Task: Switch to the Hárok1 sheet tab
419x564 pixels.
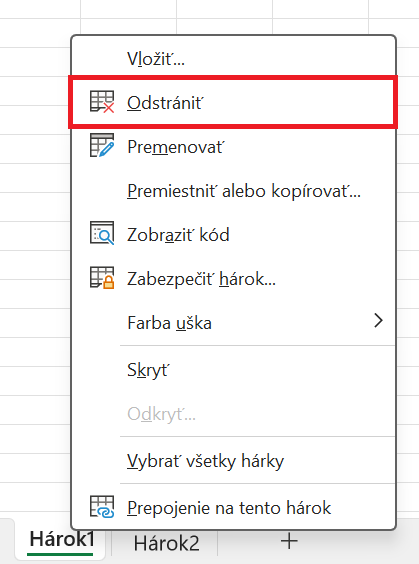Action: tap(61, 540)
